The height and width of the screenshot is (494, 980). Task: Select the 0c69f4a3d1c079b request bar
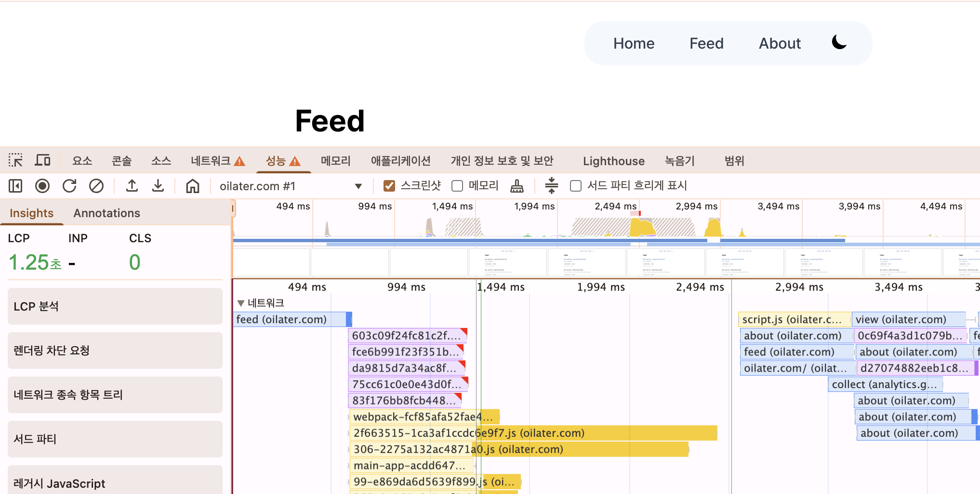click(x=911, y=336)
